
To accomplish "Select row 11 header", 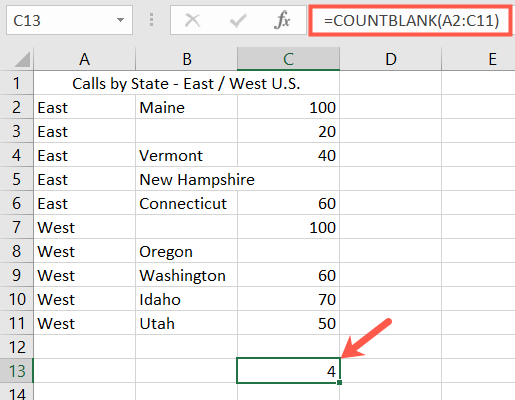I will 17,323.
